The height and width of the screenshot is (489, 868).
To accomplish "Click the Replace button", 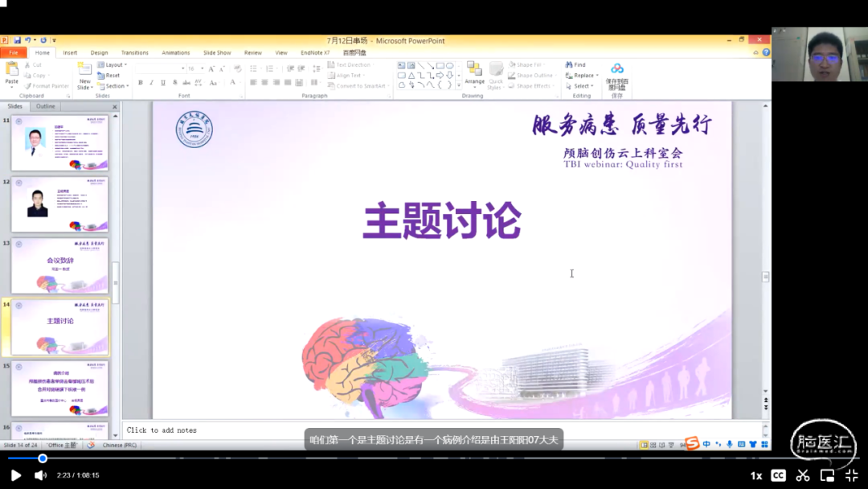I will pyautogui.click(x=582, y=76).
